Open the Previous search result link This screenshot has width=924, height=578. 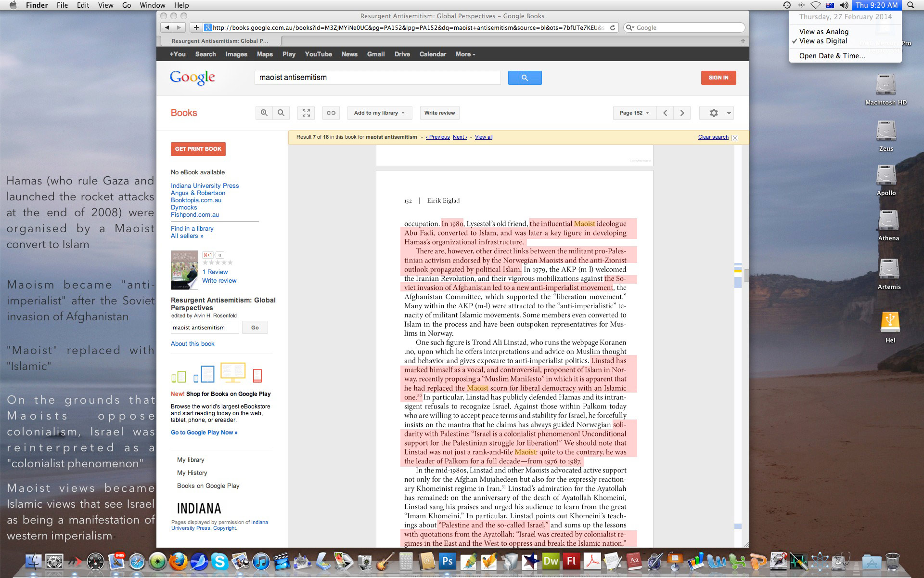click(437, 137)
